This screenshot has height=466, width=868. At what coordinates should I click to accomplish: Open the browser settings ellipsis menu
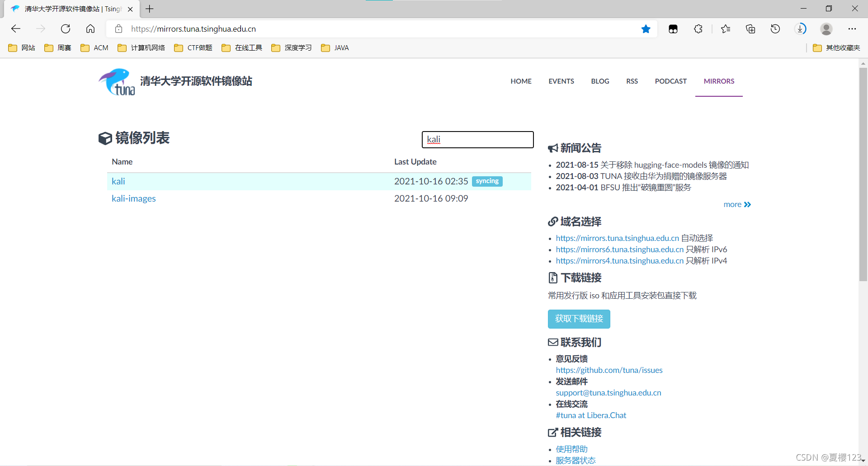click(x=852, y=29)
